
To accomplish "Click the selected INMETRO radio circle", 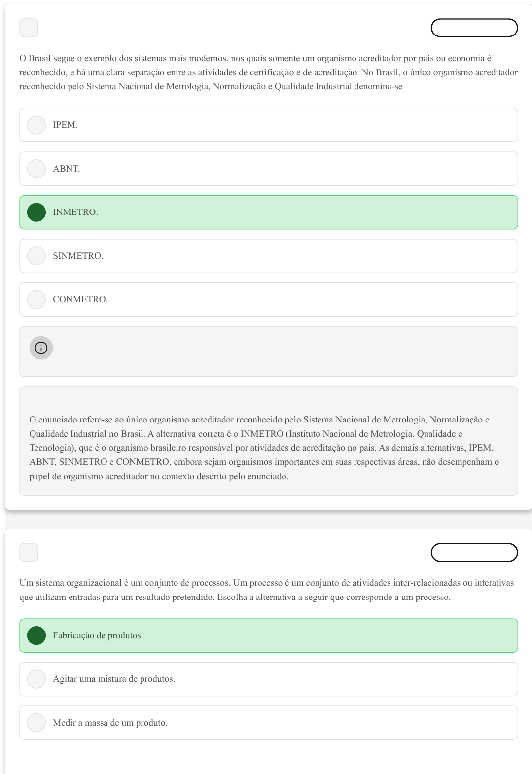I will 36,212.
